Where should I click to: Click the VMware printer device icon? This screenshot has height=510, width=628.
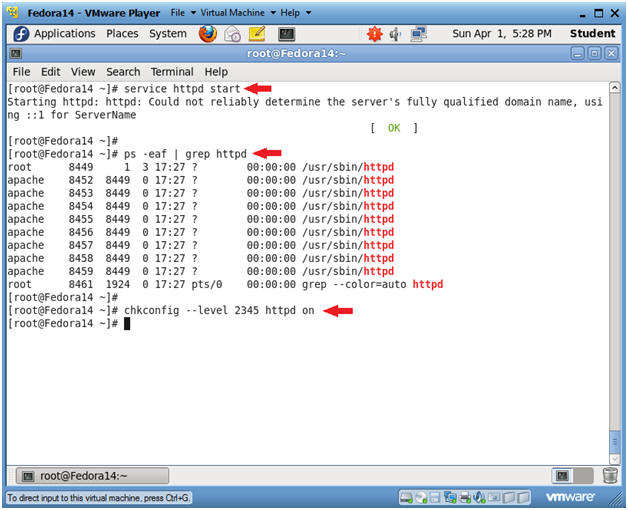point(465,498)
